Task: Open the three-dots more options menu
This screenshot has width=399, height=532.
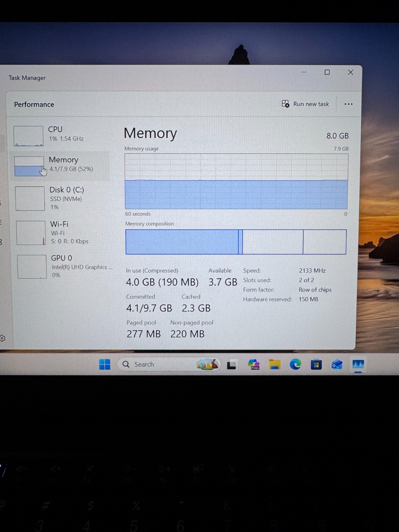Action: [x=348, y=104]
